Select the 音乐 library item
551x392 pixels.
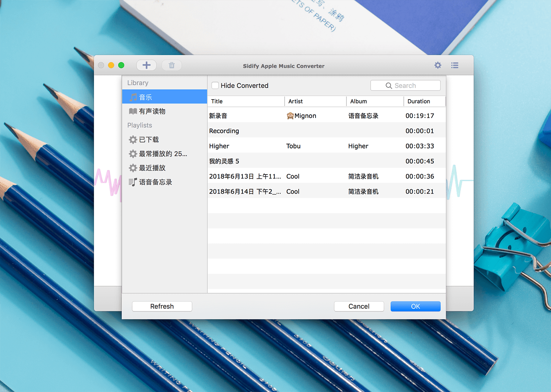pos(165,97)
